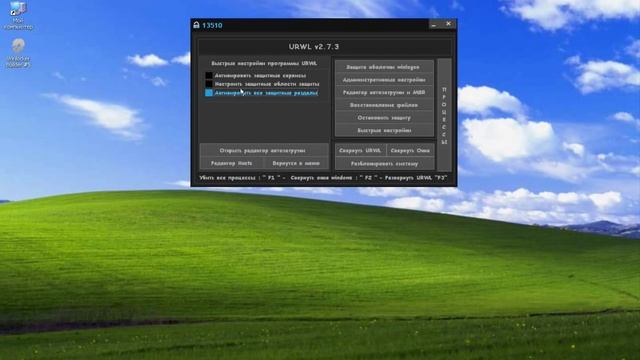Click heading 'Быстрые настройки программы URWL'
640x360 pixels.
[264, 64]
